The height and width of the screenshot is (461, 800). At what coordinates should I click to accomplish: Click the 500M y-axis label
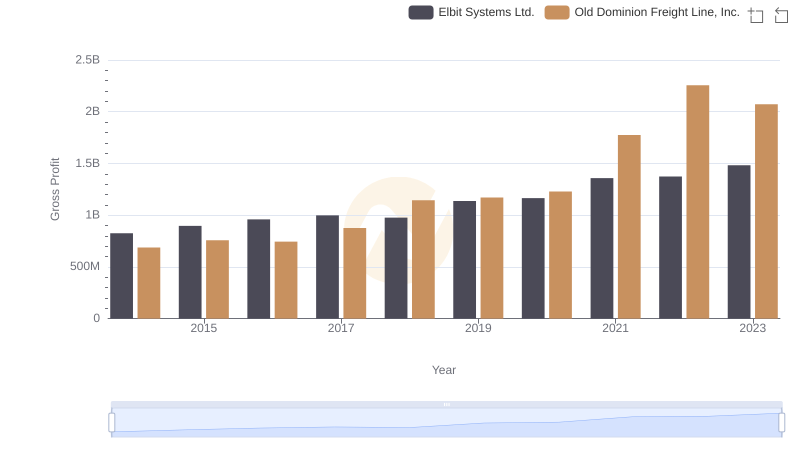pyautogui.click(x=85, y=266)
